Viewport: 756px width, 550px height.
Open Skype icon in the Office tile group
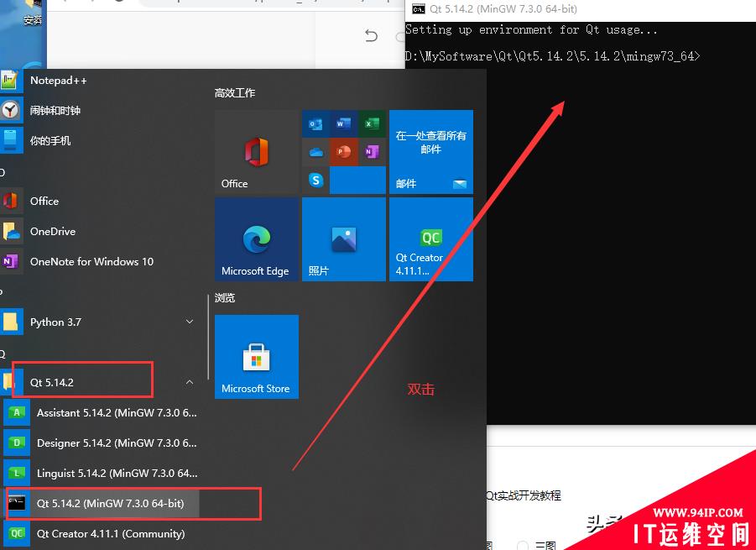point(315,181)
